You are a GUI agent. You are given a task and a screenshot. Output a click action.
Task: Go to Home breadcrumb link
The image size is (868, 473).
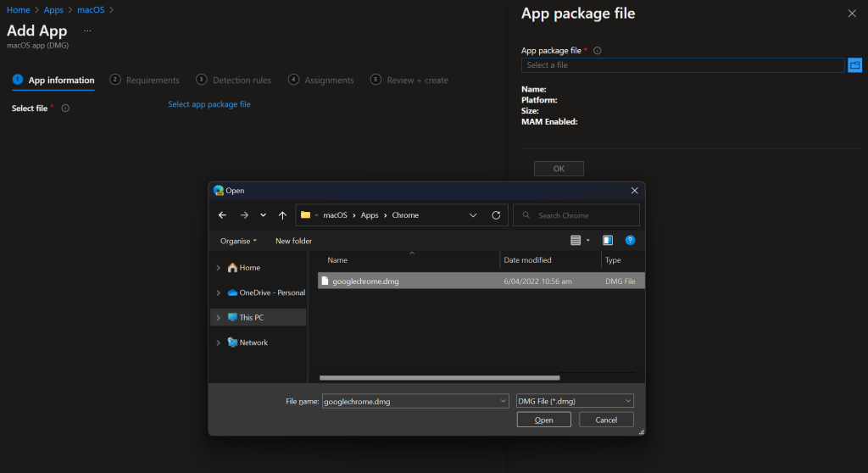(x=19, y=10)
